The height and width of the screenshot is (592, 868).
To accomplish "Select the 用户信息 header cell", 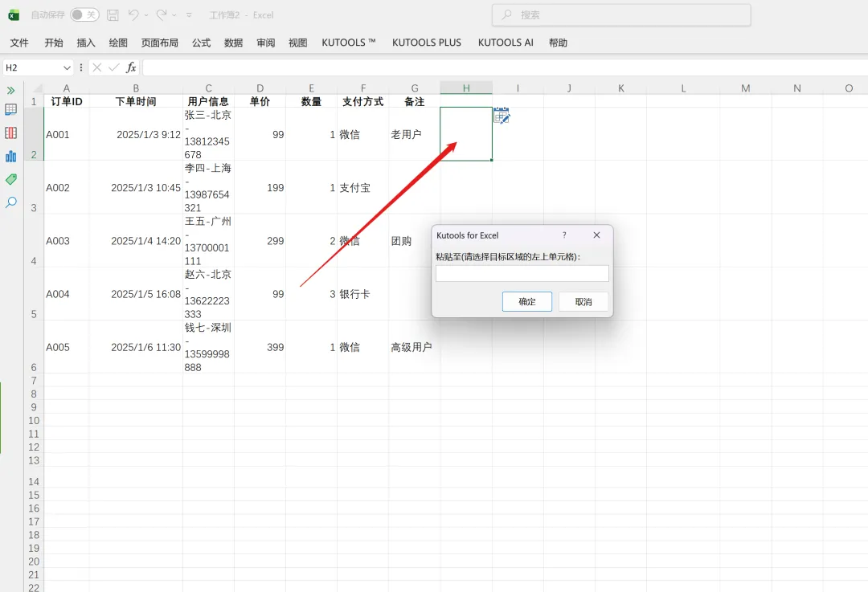I will (x=209, y=101).
